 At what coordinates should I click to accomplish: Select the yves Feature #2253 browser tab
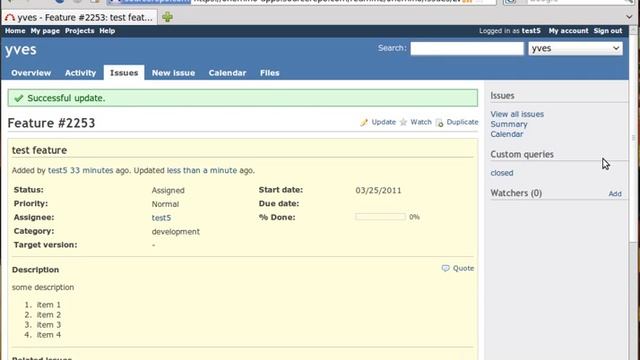pos(79,18)
